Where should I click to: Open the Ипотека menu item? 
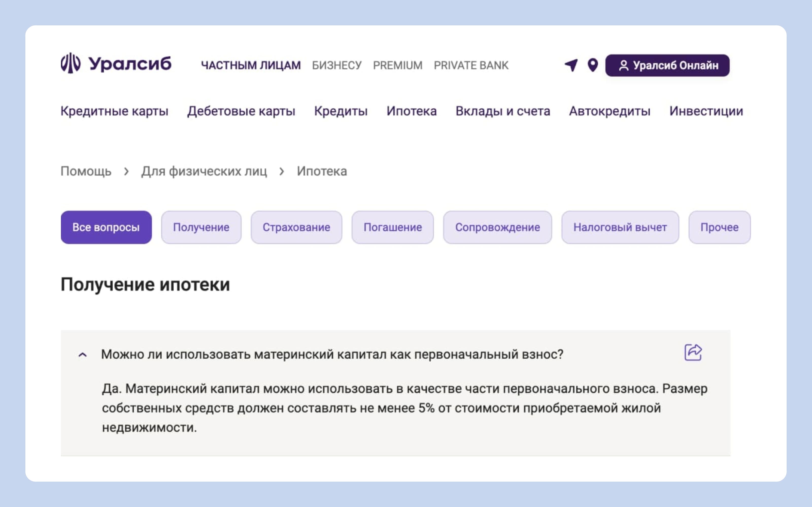click(x=411, y=111)
